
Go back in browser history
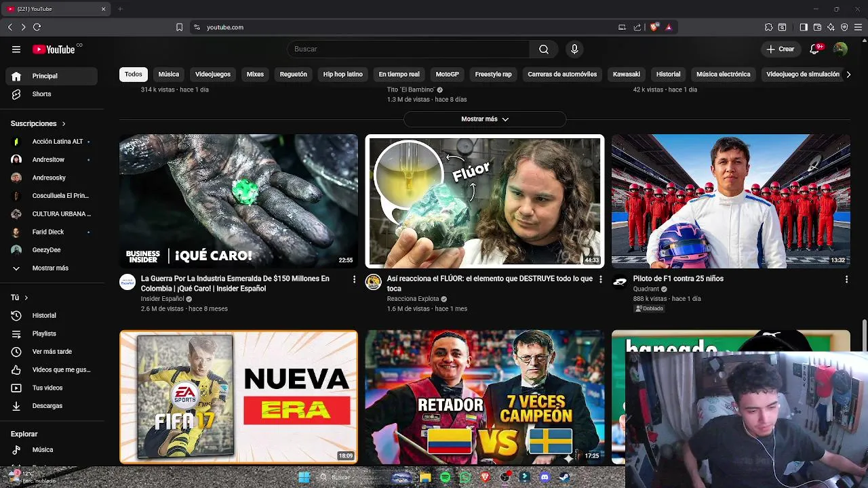click(x=9, y=27)
